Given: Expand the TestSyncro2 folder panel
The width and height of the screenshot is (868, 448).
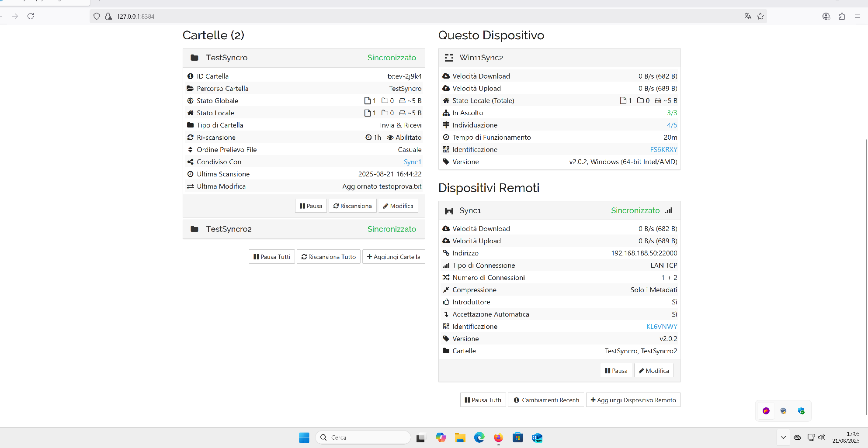Looking at the screenshot, I should tap(303, 229).
